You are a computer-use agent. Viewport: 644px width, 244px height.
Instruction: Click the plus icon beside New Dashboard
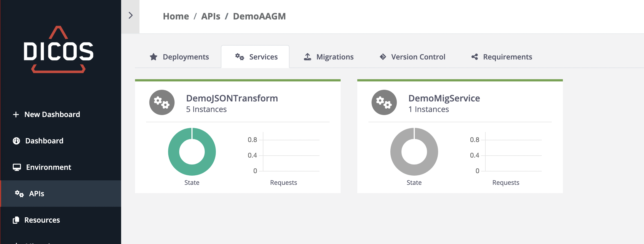[16, 114]
